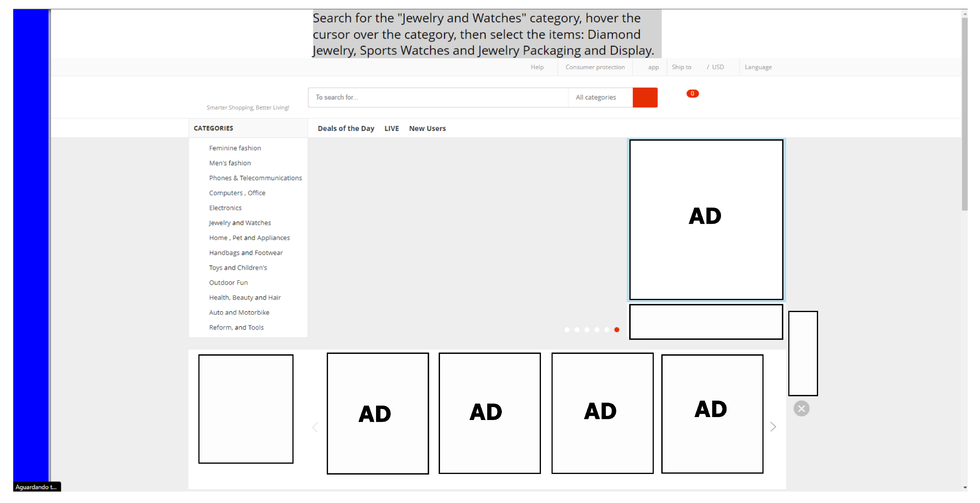Select the active red slideshow dot
This screenshot has height=503, width=980.
click(x=616, y=329)
